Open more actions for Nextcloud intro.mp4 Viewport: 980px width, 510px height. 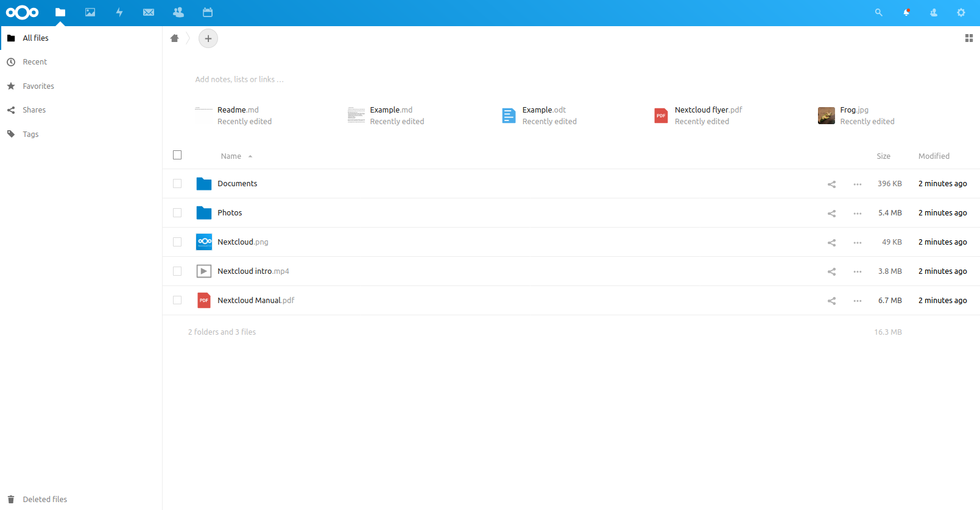[858, 271]
